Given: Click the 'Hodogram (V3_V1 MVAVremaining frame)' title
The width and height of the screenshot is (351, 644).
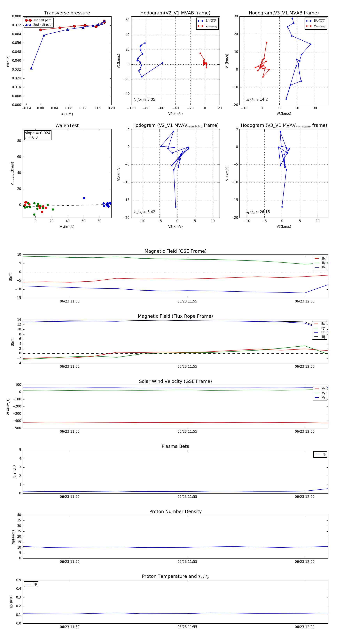Looking at the screenshot, I should pyautogui.click(x=284, y=125).
